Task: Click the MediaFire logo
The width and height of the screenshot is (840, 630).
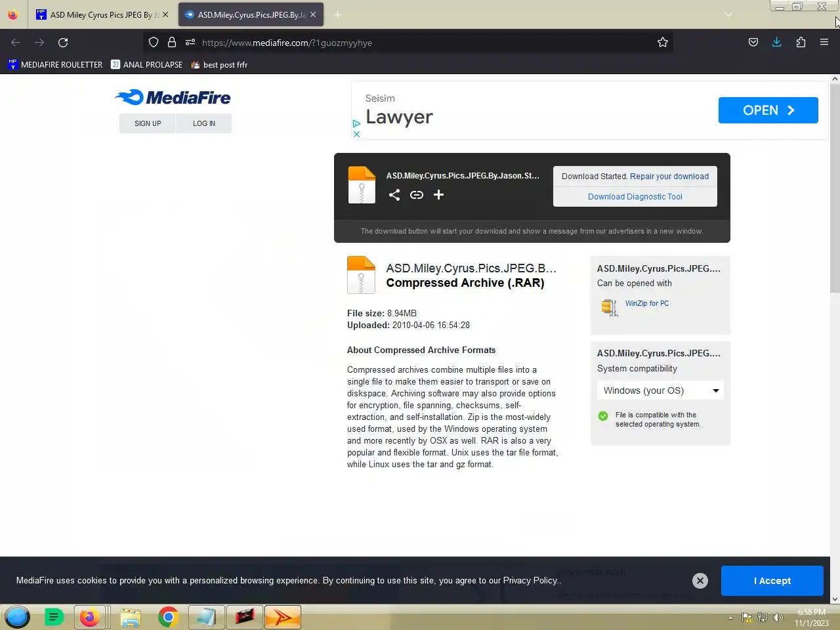Action: point(173,98)
